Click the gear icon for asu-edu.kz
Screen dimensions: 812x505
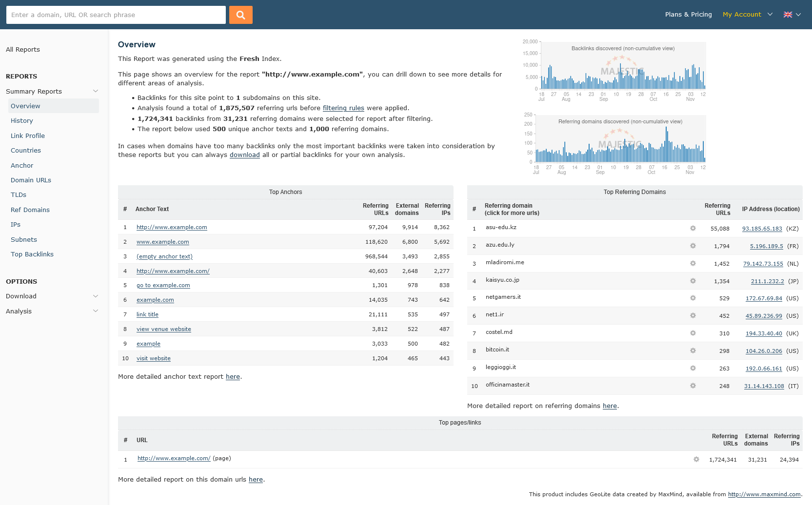click(x=693, y=228)
